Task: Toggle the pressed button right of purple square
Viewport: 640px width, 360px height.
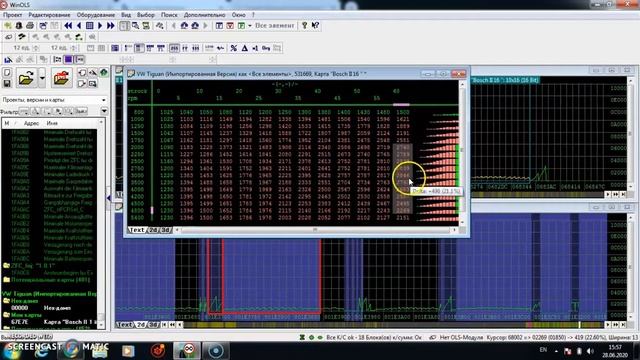Action: [x=79, y=60]
